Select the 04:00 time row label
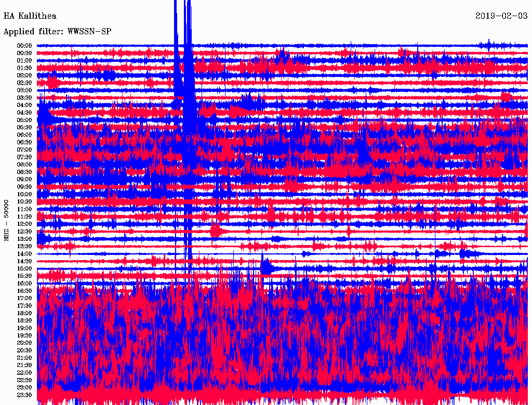This screenshot has width=532, height=405. click(24, 105)
